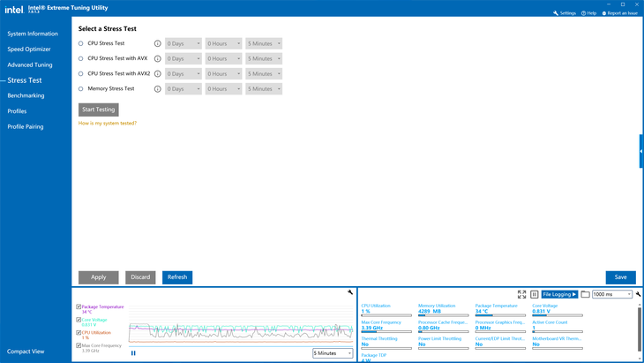Image resolution: width=644 pixels, height=363 pixels.
Task: Pause the monitor values panel
Action: (534, 294)
